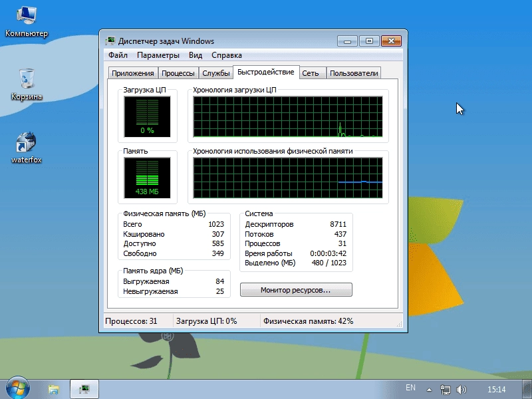
Task: Click the Кэшировано label
Action: 144,234
